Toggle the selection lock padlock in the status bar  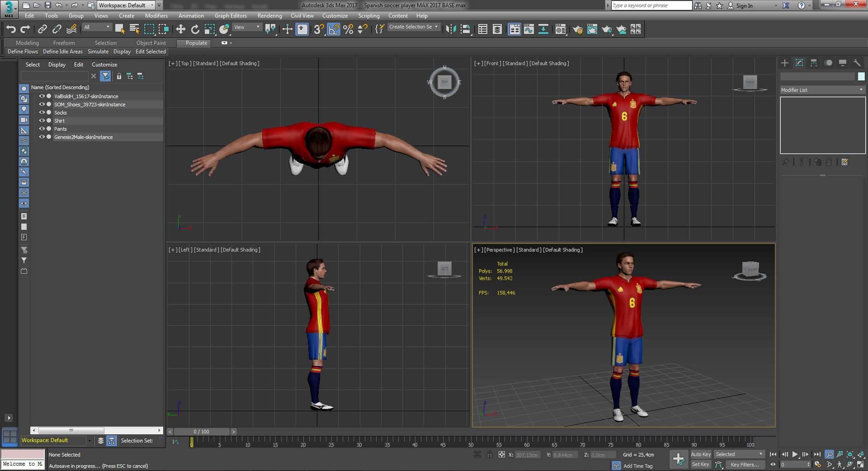(x=490, y=455)
